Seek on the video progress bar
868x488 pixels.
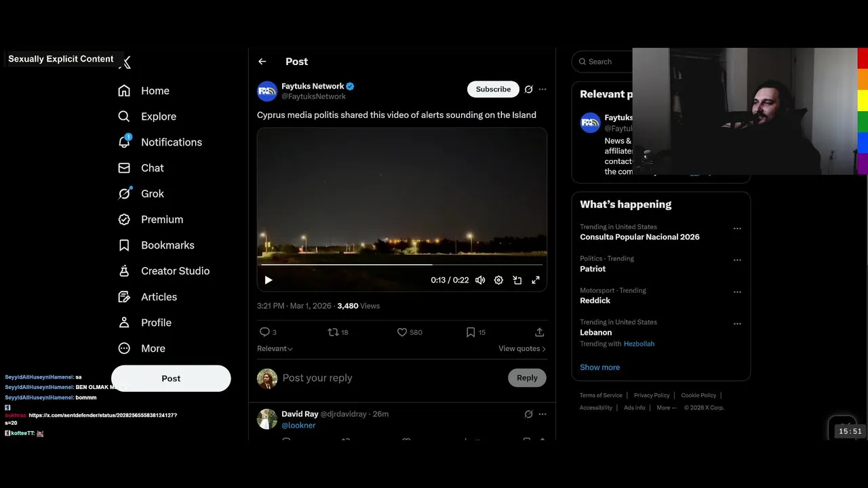pyautogui.click(x=401, y=264)
